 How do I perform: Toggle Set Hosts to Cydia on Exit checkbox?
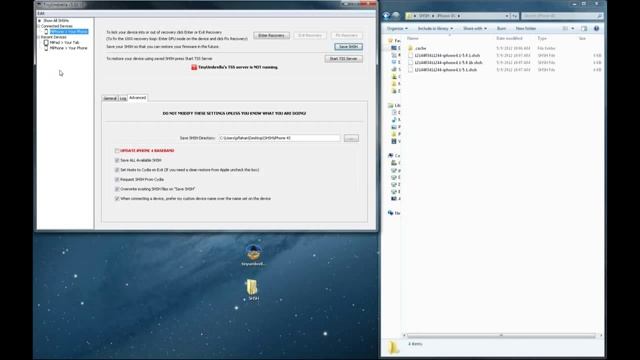117,170
